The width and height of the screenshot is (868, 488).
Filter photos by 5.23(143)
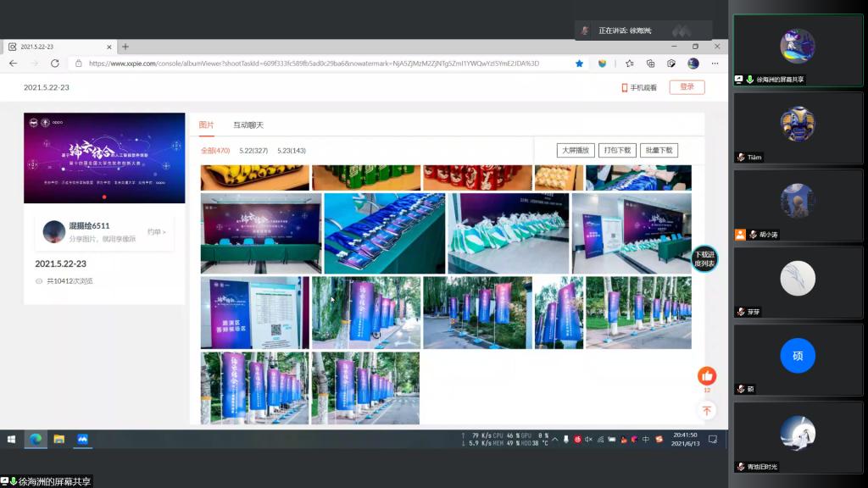291,150
